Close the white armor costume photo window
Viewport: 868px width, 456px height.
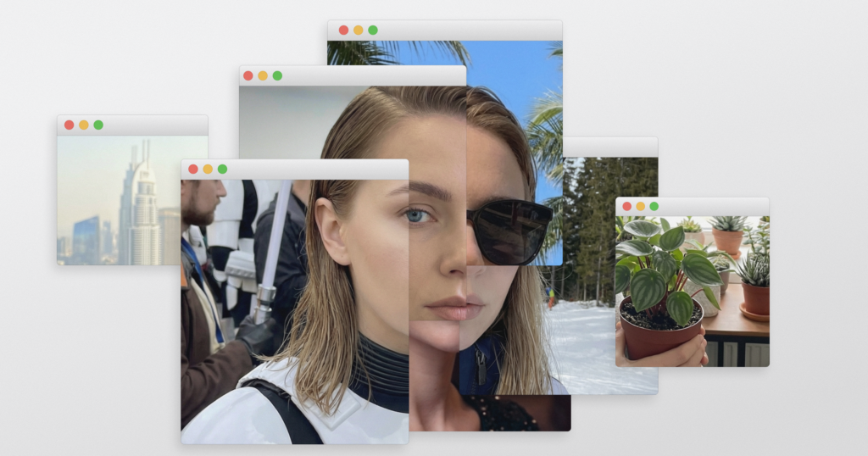[x=193, y=169]
